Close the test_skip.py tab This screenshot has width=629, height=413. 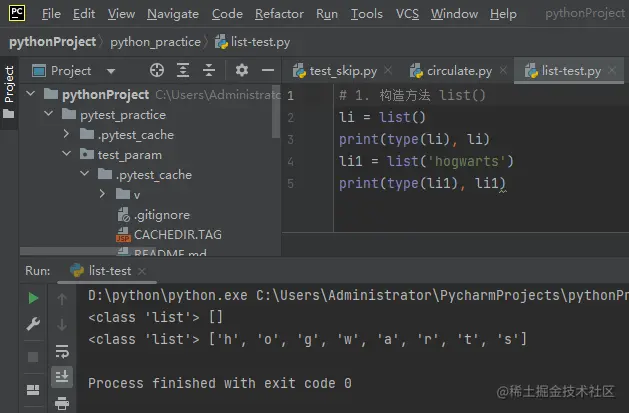click(x=388, y=71)
